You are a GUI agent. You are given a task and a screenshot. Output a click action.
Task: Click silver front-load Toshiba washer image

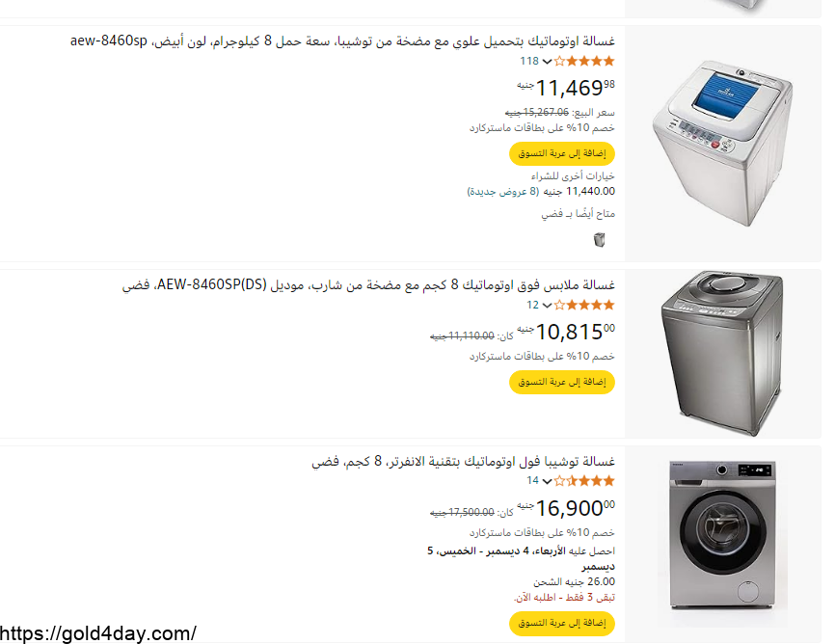pyautogui.click(x=722, y=536)
